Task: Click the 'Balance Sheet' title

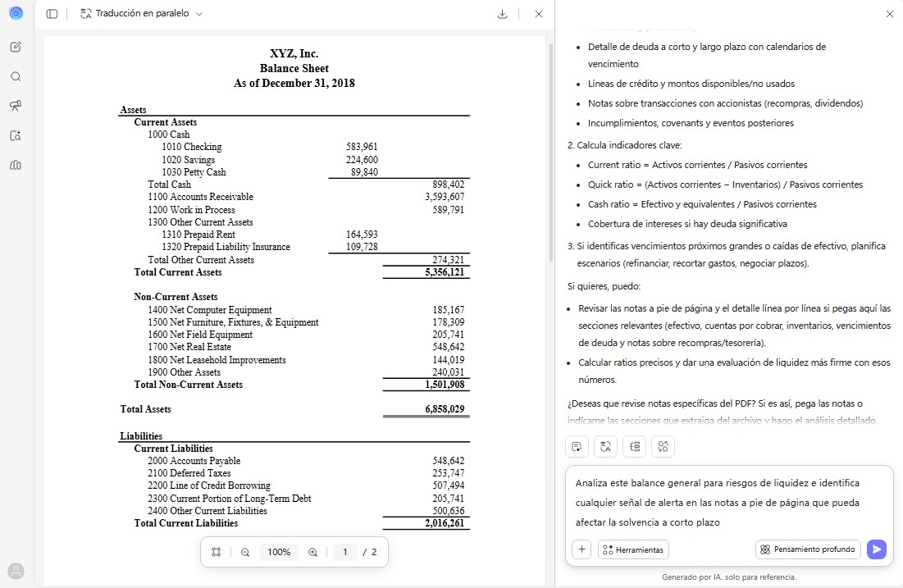Action: tap(294, 68)
